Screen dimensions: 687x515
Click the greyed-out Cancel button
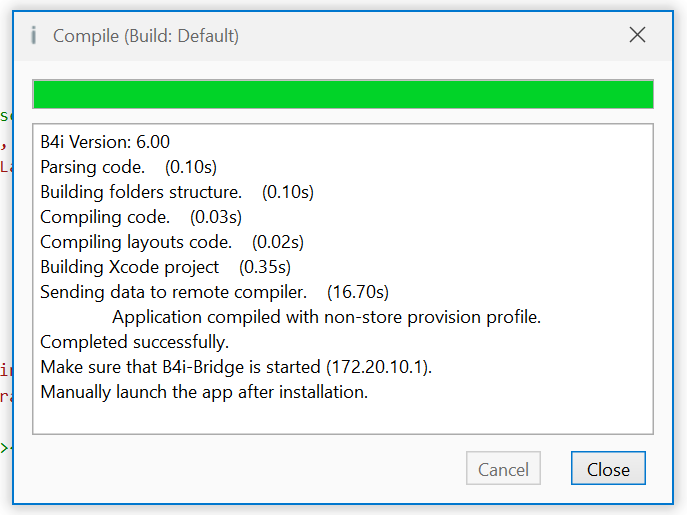503,469
